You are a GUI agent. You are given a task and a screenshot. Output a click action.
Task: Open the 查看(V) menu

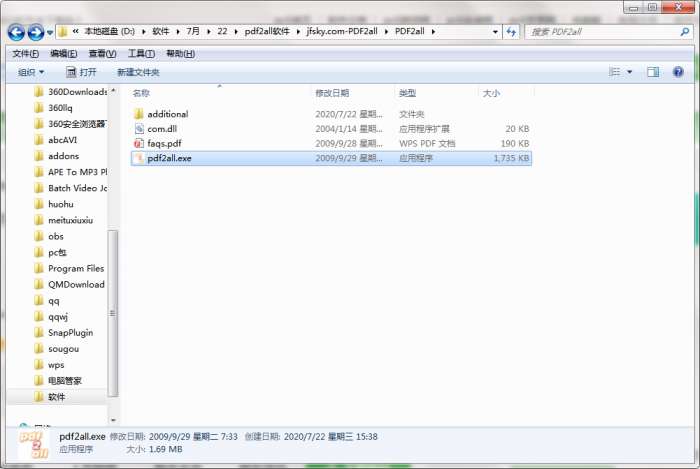102,54
